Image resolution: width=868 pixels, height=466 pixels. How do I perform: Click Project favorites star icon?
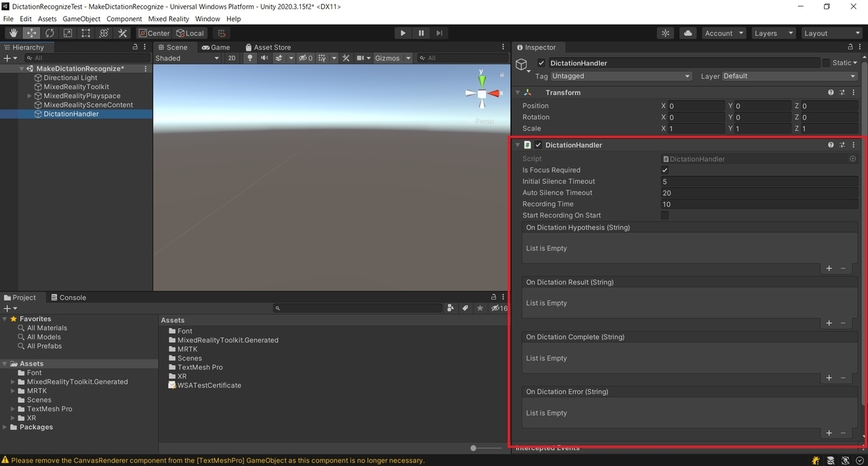tap(480, 308)
